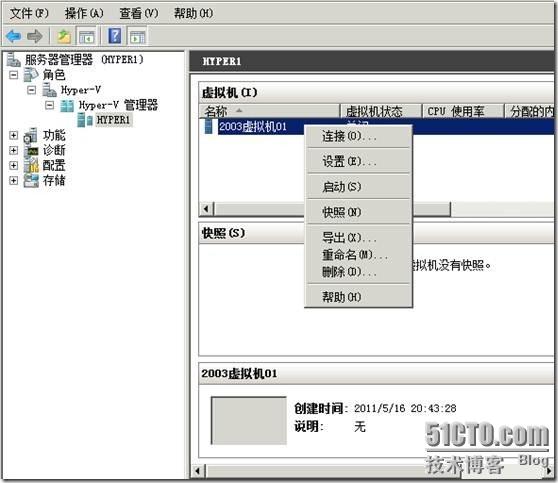Open the 操作(A) menu
558x483 pixels.
84,14
